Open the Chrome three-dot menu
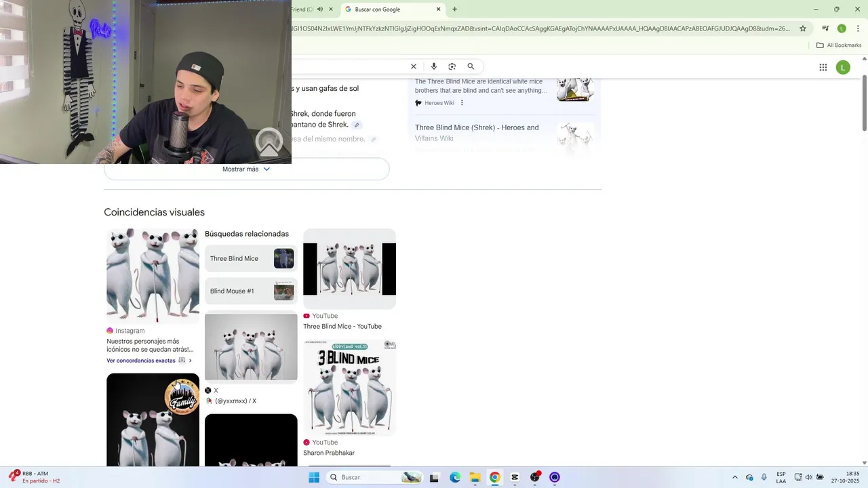 point(858,28)
